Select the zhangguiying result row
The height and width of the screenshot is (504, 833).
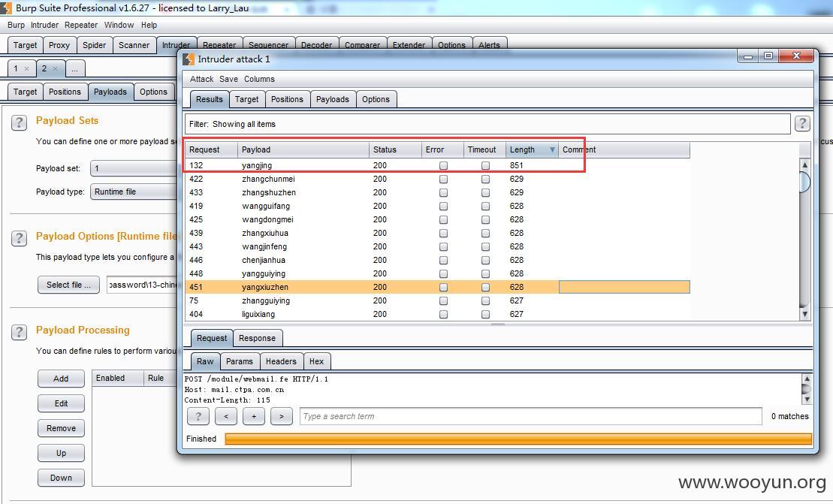click(438, 300)
